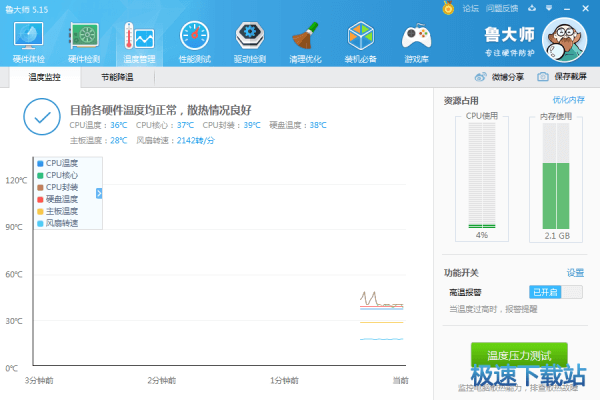Open 设置 settings link in 功能开关
Screen dimensions: 600x400
pos(575,273)
